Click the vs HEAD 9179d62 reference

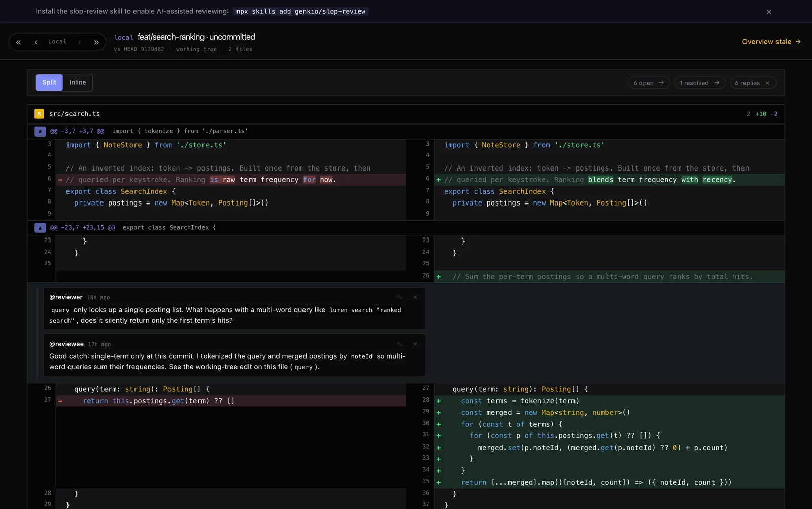(x=139, y=49)
